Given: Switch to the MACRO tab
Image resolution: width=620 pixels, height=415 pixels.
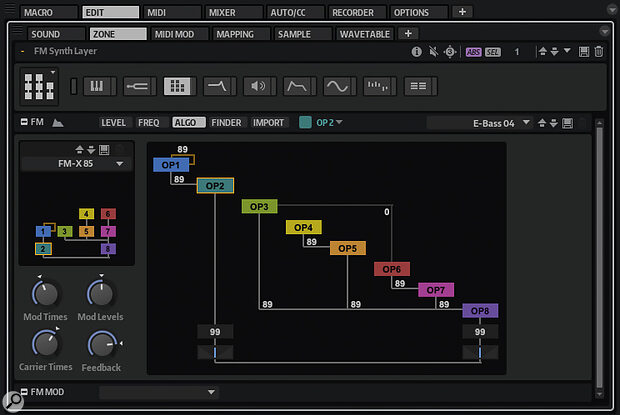Looking at the screenshot, I should pos(48,12).
